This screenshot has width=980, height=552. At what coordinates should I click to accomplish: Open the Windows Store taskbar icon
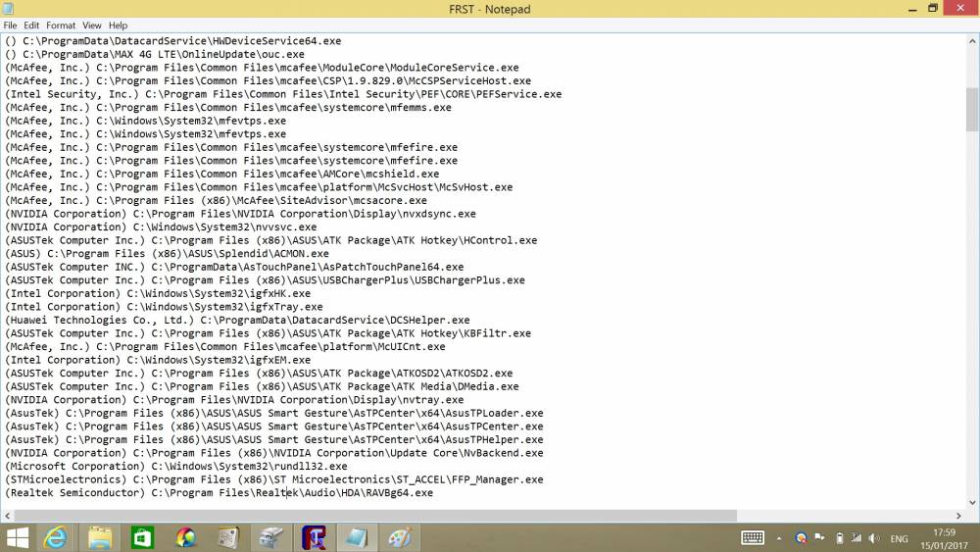(142, 537)
